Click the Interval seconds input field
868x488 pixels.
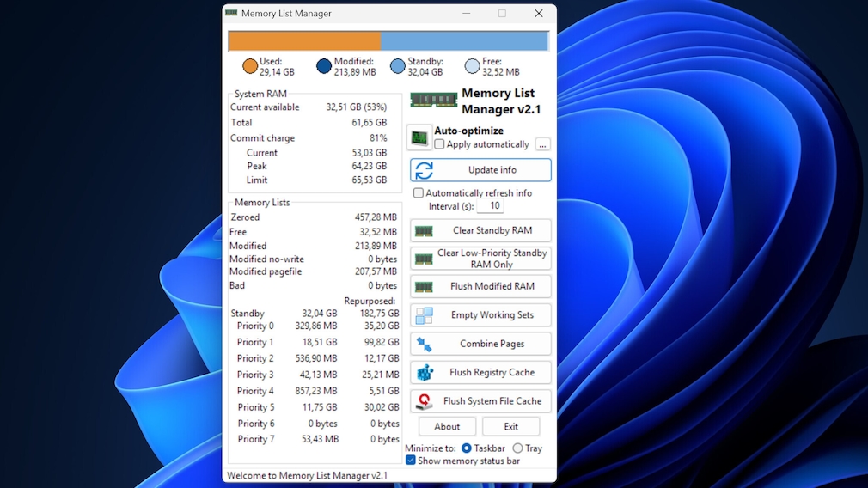(x=491, y=206)
